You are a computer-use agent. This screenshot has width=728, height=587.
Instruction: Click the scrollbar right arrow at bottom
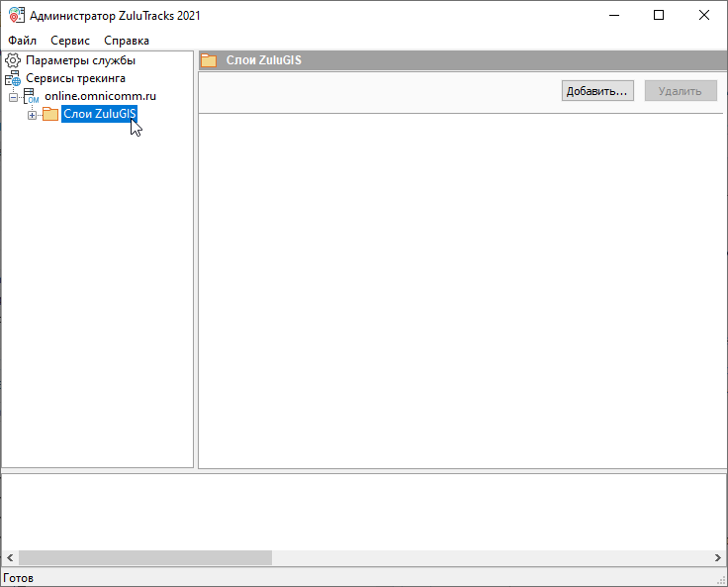[717, 558]
